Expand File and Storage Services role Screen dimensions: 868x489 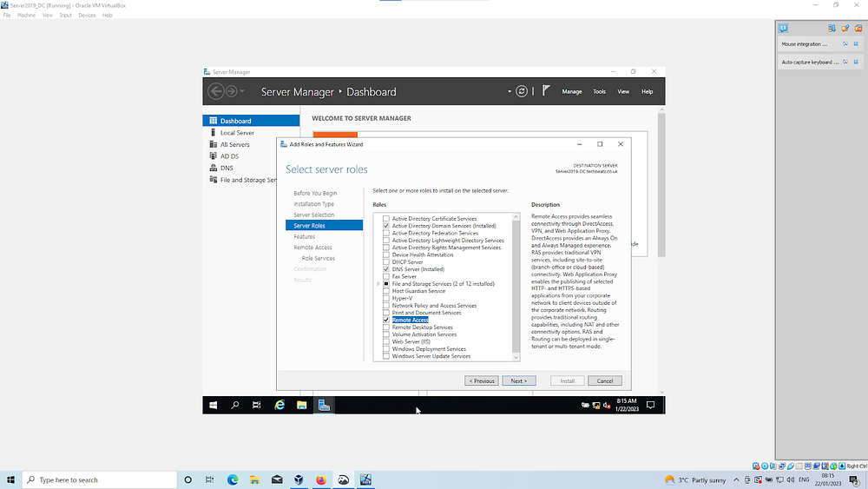coord(378,283)
